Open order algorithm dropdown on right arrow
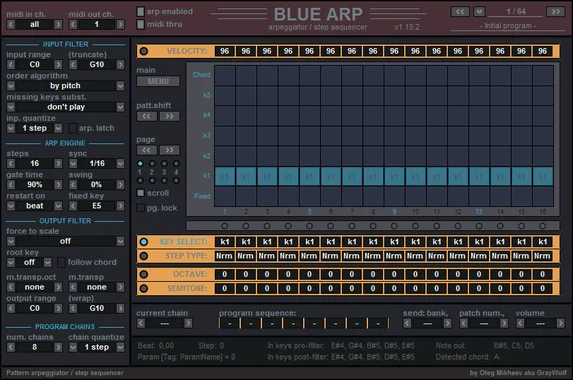 tap(120, 86)
